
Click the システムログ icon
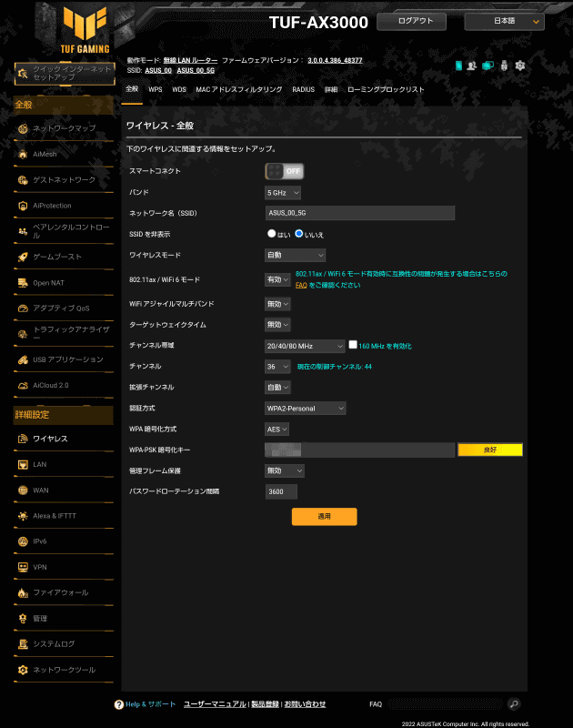pyautogui.click(x=23, y=644)
